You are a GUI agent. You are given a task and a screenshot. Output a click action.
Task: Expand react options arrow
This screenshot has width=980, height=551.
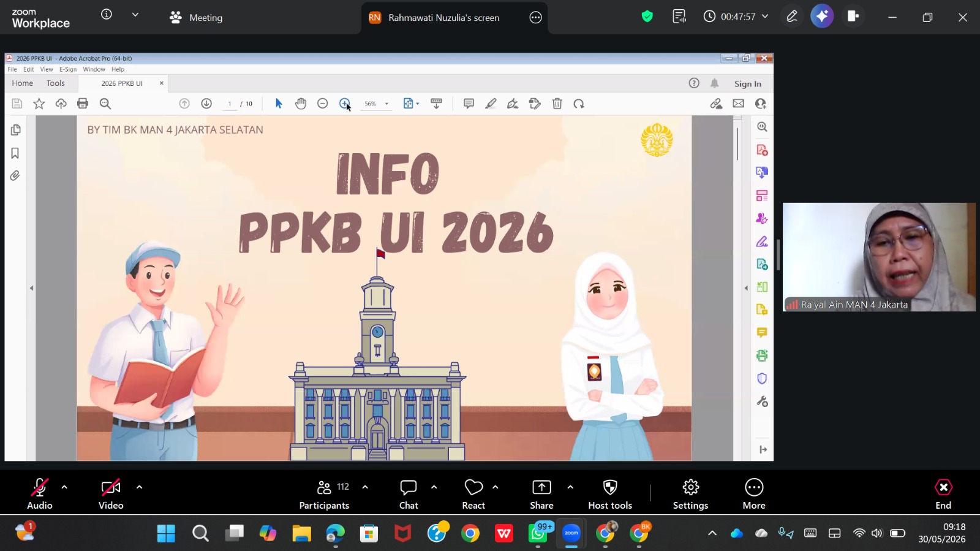[495, 487]
